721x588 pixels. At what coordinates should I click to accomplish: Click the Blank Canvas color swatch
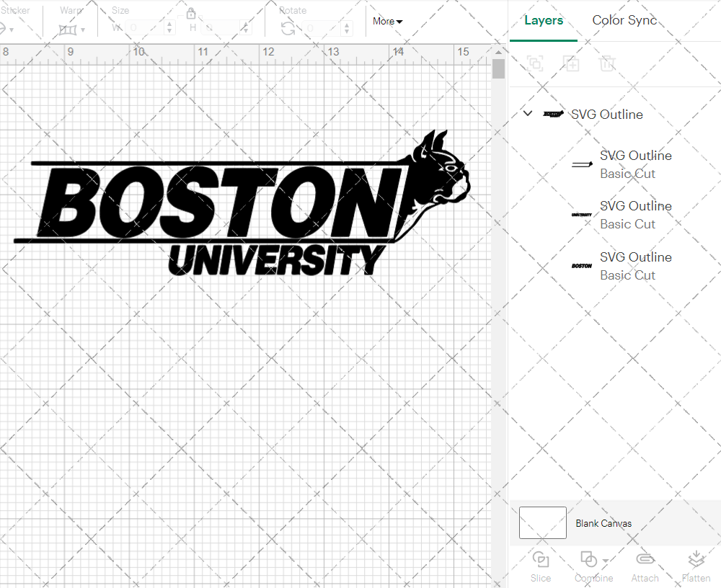click(542, 522)
